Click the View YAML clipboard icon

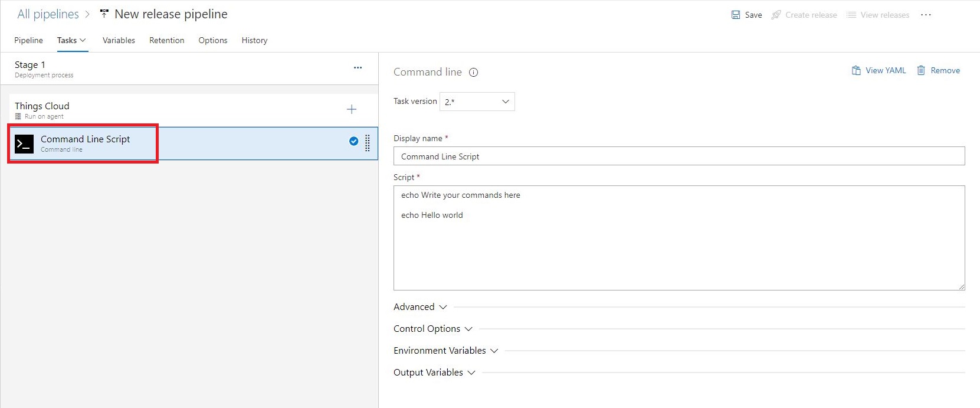click(x=856, y=70)
